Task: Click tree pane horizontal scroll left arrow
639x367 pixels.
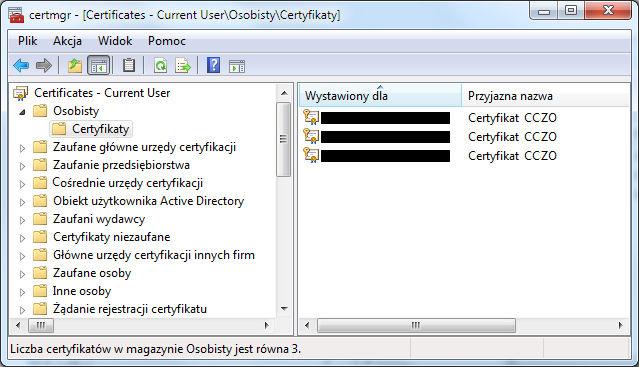Action: (x=18, y=325)
